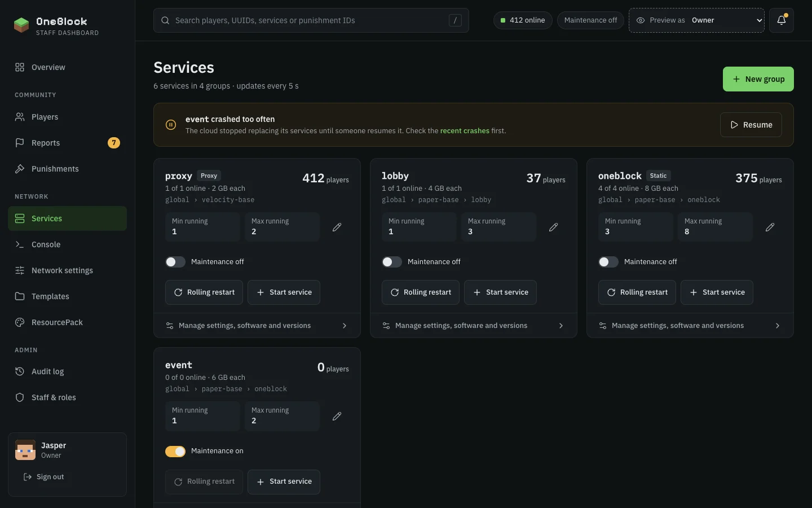Open Overview in the sidebar
This screenshot has height=508, width=812.
(68, 67)
